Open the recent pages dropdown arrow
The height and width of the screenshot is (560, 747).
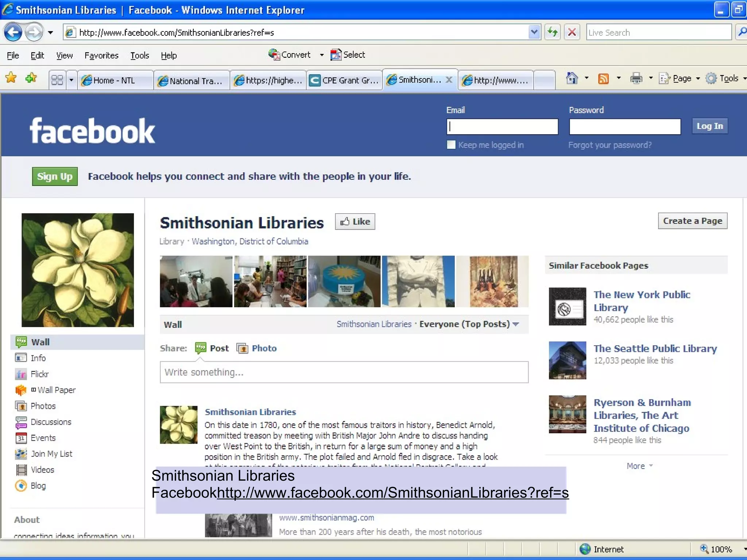click(x=50, y=33)
